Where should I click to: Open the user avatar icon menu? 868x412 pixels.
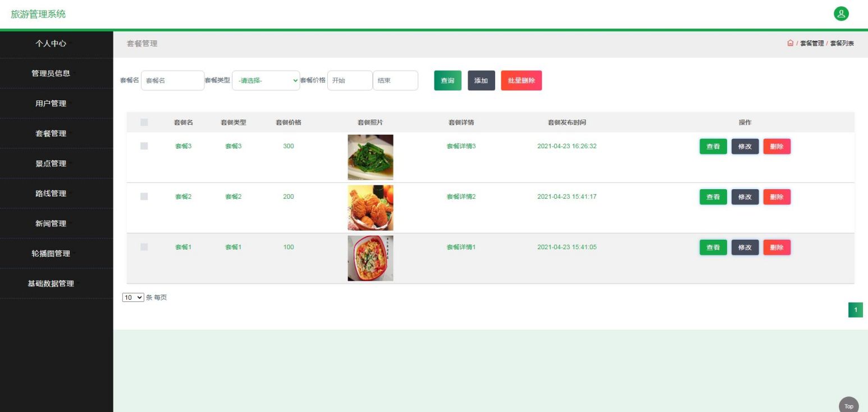841,14
